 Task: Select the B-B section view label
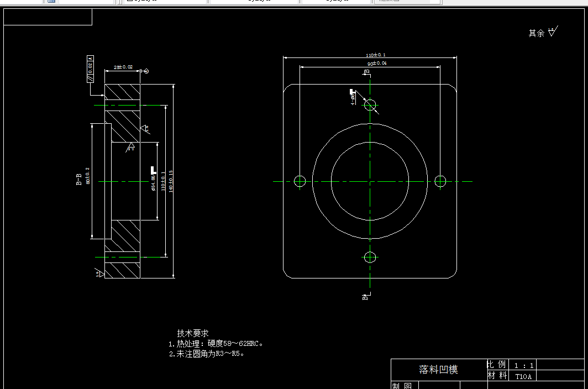pos(78,180)
